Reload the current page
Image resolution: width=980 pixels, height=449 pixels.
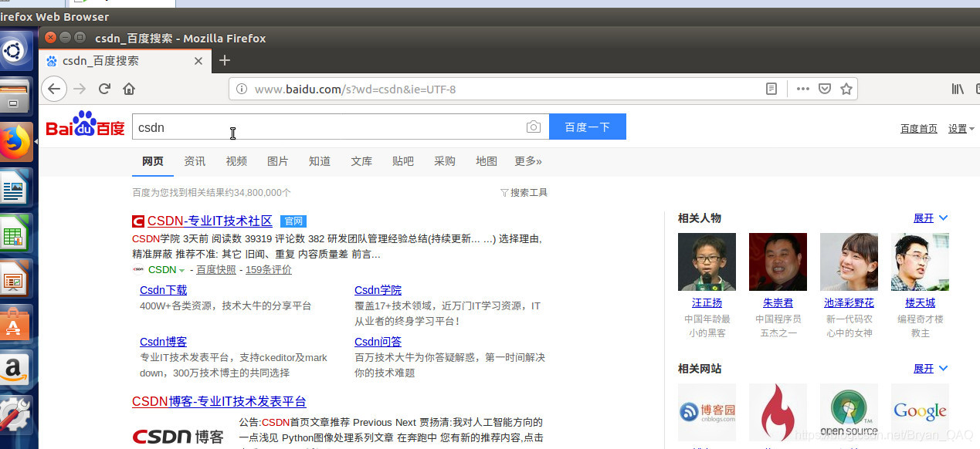pos(105,89)
